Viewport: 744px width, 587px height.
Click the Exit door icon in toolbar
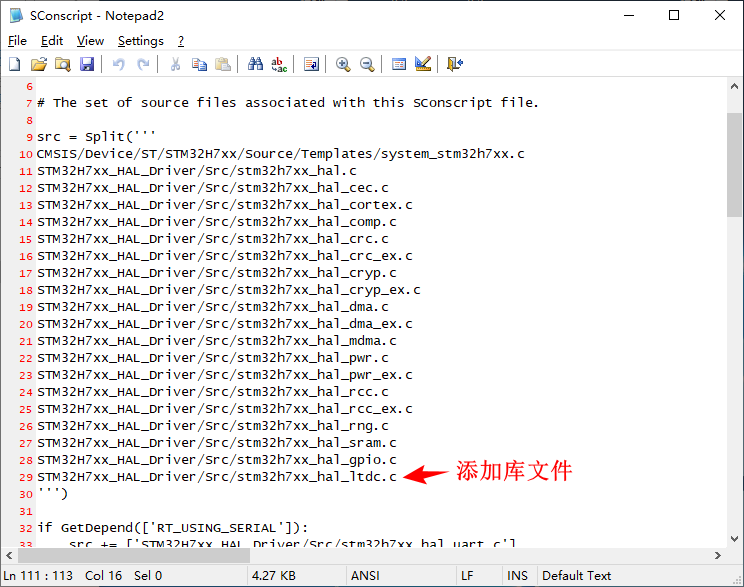pyautogui.click(x=455, y=64)
